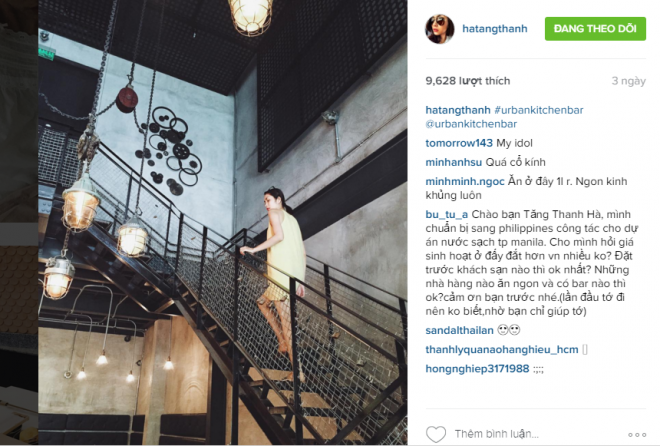The image size is (660, 446).
Task: Visit commenter minhminh.ngoc's profile
Action: [465, 181]
